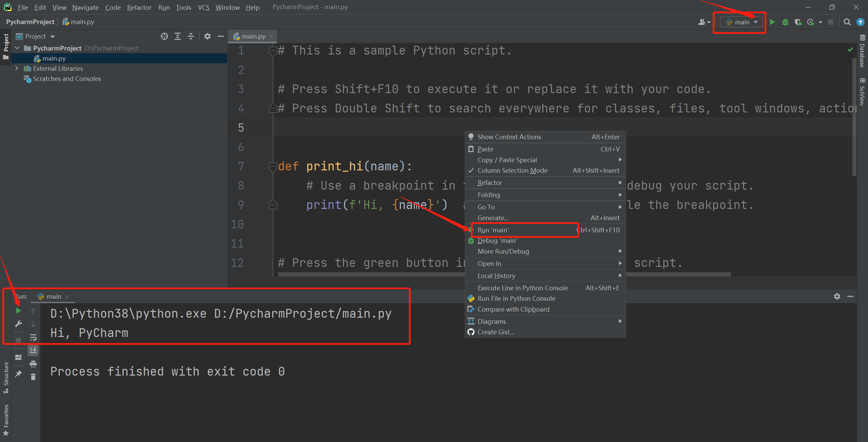Toggle soft-wrap in Run console
The width and height of the screenshot is (868, 442).
pos(33,337)
